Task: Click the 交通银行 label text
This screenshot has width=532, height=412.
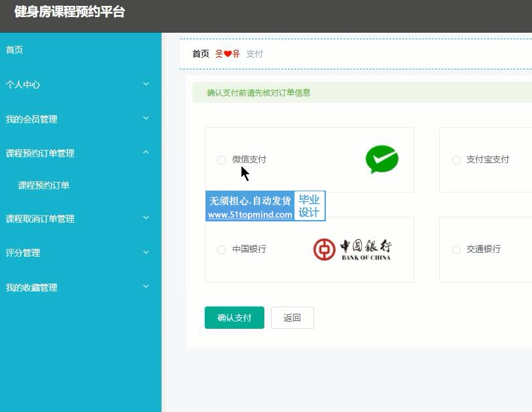Action: tap(484, 249)
